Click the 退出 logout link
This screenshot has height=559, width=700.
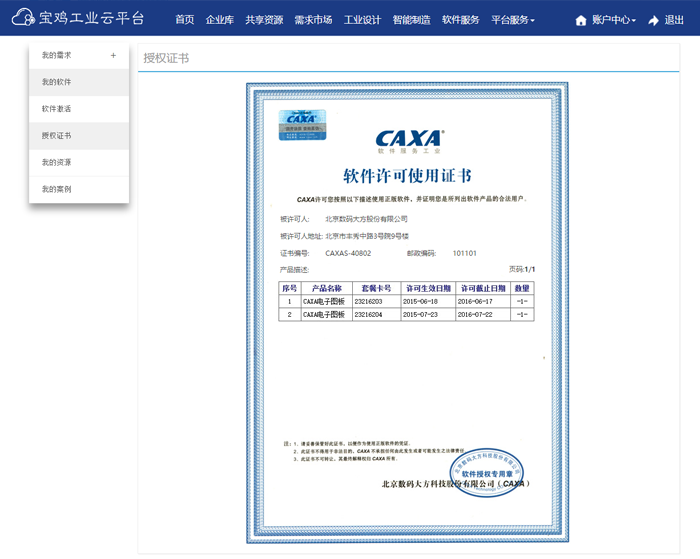tap(674, 20)
